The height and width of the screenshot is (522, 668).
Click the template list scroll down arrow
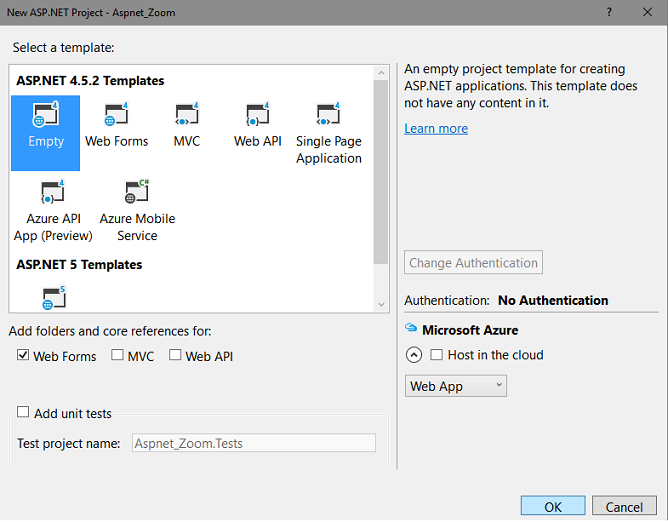coord(381,304)
